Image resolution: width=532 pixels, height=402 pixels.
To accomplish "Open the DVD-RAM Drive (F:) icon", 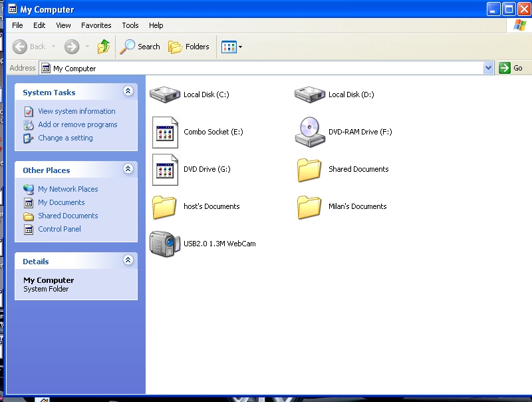I will coord(310,132).
